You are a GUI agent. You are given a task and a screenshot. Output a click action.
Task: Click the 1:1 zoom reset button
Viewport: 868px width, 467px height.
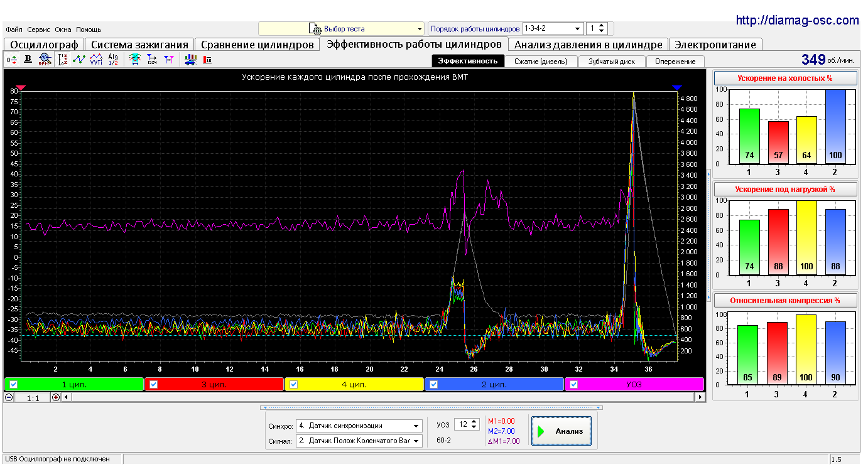(33, 397)
